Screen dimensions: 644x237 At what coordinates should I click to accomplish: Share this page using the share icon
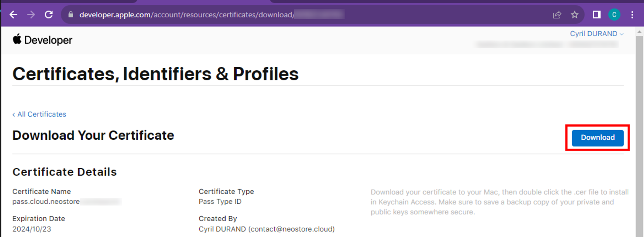coord(557,15)
